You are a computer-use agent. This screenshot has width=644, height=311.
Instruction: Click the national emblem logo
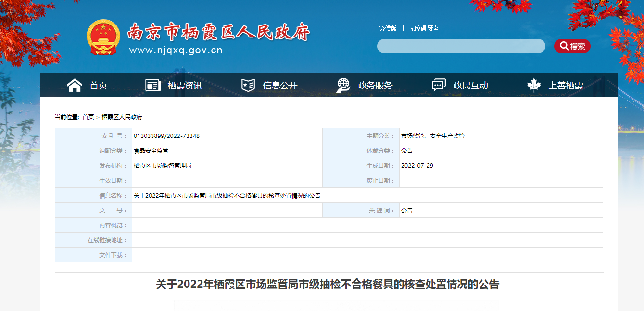[103, 37]
